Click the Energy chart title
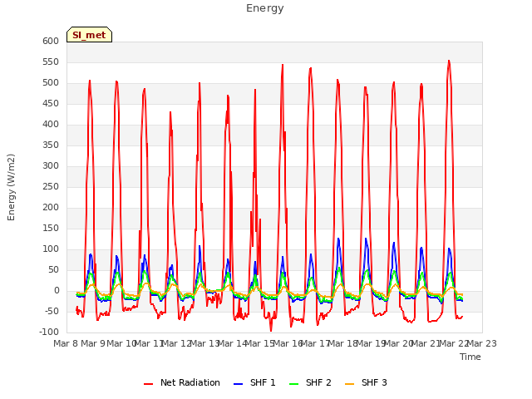Screen dimensions: 532x399 point(264,8)
